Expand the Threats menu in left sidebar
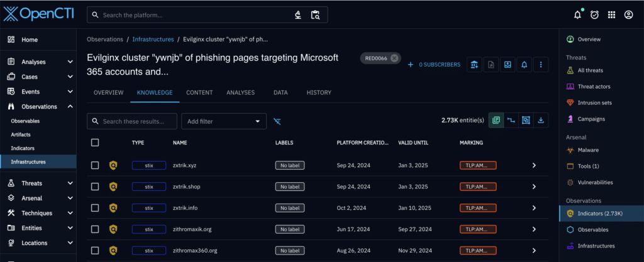 coord(69,183)
